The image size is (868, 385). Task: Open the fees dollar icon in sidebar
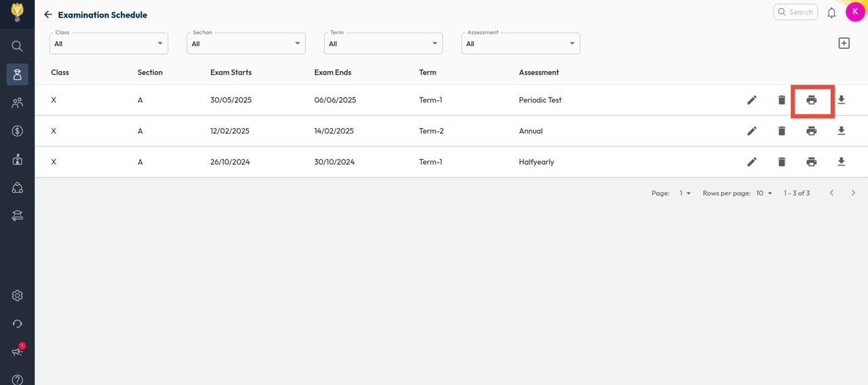(18, 131)
